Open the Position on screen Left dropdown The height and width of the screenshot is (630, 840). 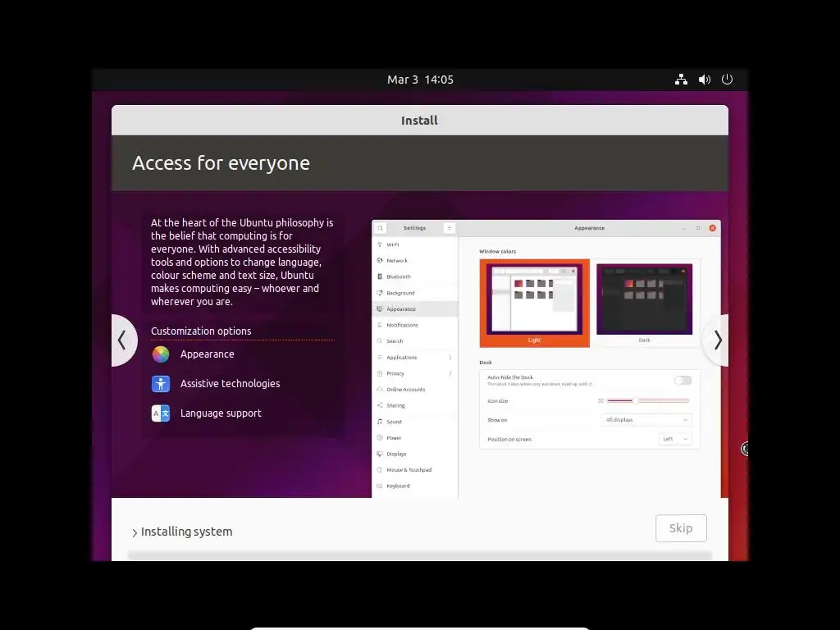click(x=675, y=440)
